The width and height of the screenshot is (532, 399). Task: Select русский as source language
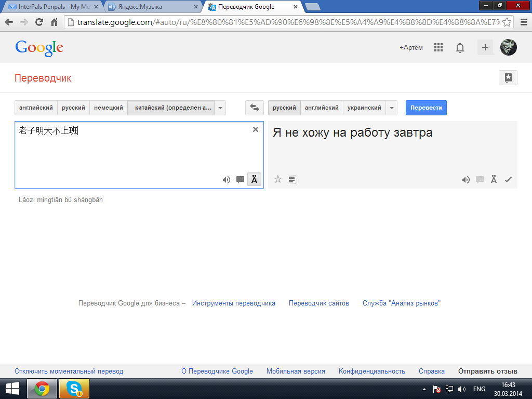tap(73, 108)
